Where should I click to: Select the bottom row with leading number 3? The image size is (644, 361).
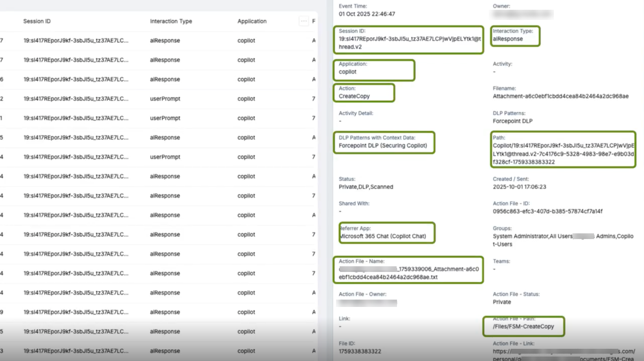pos(76,351)
